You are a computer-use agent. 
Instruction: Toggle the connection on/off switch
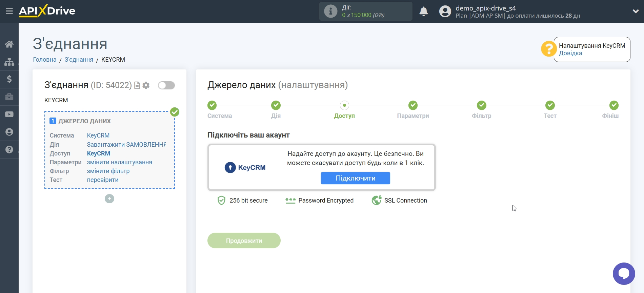pos(166,85)
